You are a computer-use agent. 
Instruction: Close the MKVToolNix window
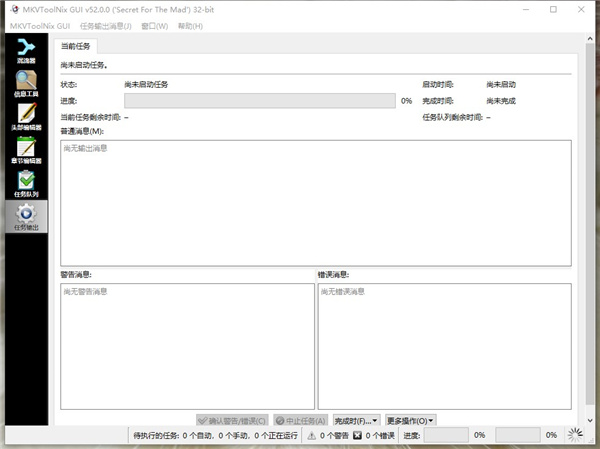point(581,10)
